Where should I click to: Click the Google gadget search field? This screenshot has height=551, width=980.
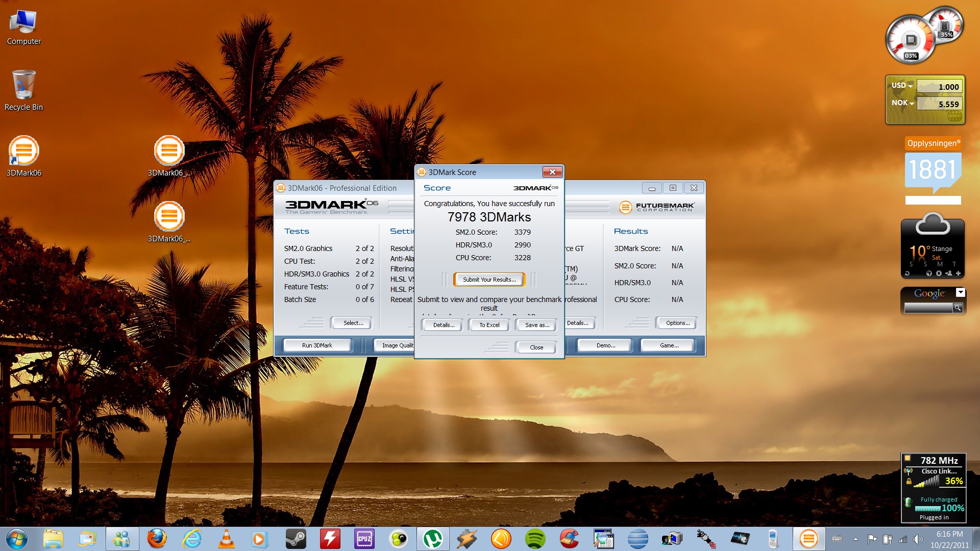928,308
